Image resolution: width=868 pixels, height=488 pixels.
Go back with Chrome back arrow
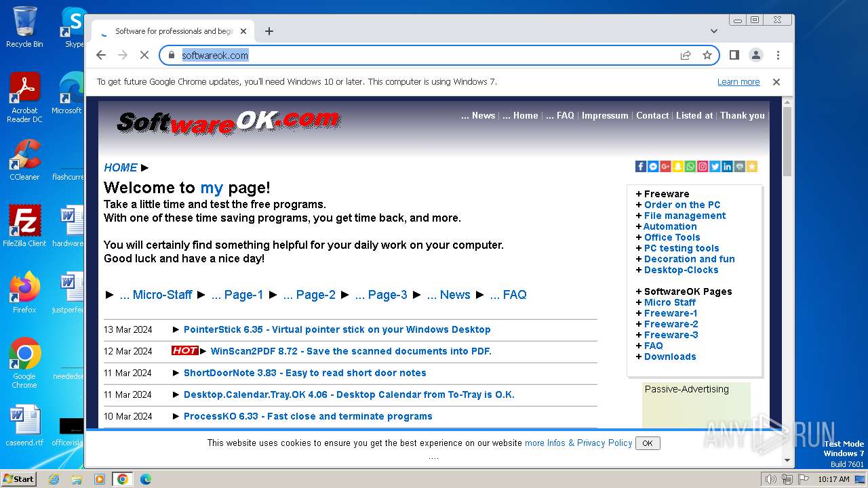point(101,55)
